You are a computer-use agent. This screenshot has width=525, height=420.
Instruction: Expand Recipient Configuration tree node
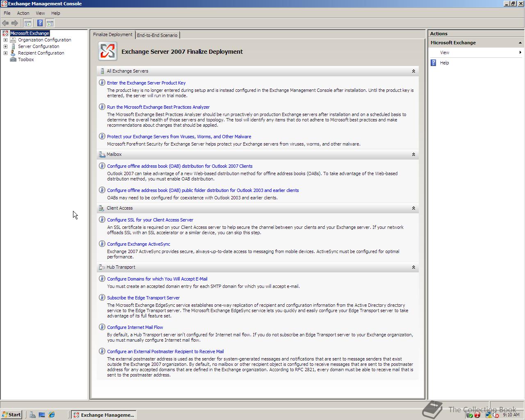point(5,53)
